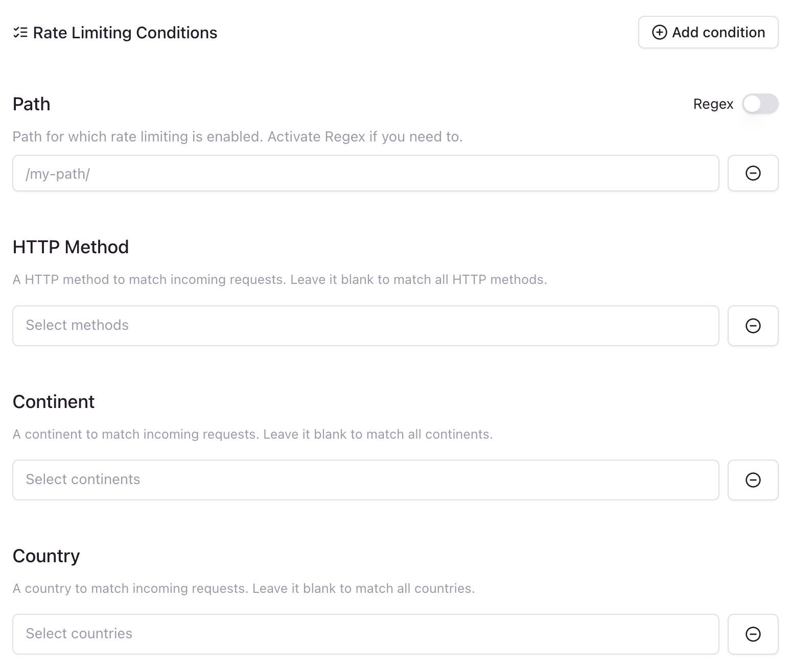Viewport: 791px width, 672px height.
Task: Open the Select continents picker
Action: click(365, 480)
